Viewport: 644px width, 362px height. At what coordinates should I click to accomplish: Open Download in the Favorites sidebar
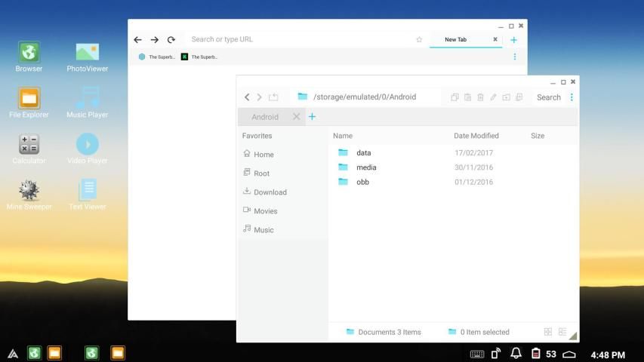(x=270, y=192)
